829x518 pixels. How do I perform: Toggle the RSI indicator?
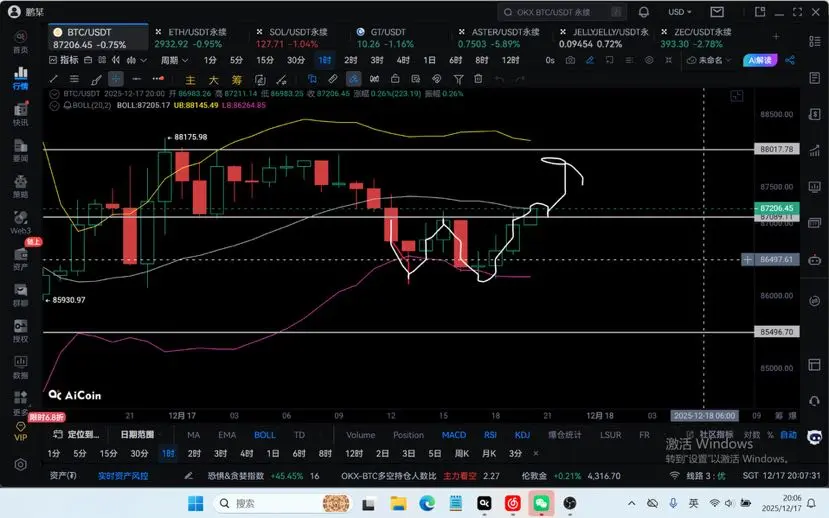pyautogui.click(x=490, y=435)
